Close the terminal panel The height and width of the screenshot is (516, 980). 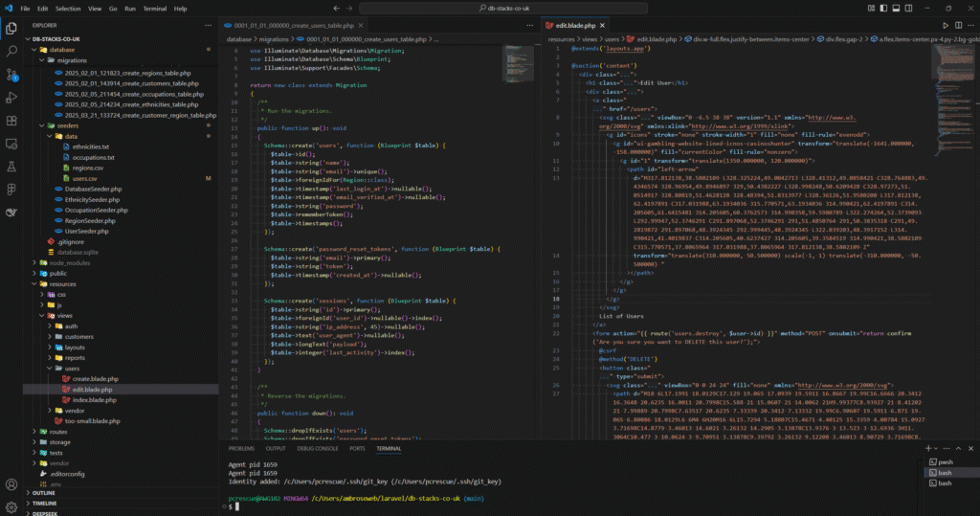970,448
